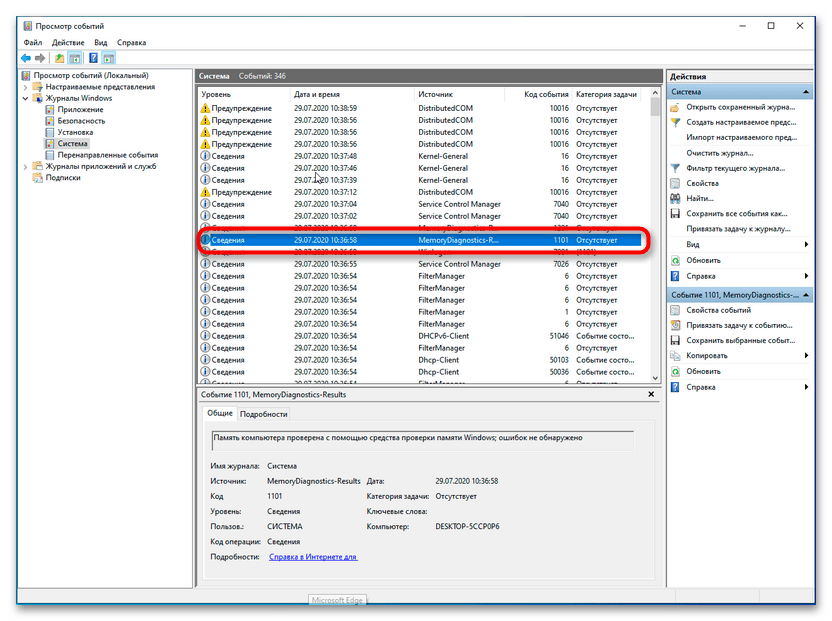This screenshot has height=621, width=832.
Task: Open the Действие menu
Action: click(68, 43)
